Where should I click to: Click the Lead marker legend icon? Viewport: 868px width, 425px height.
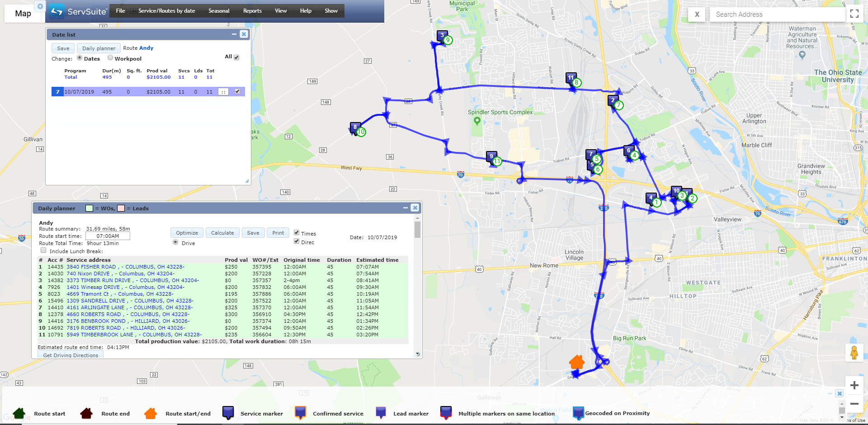381,412
